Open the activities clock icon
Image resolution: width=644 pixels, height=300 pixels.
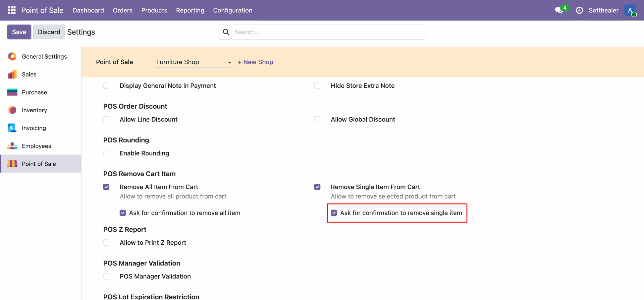click(x=579, y=10)
